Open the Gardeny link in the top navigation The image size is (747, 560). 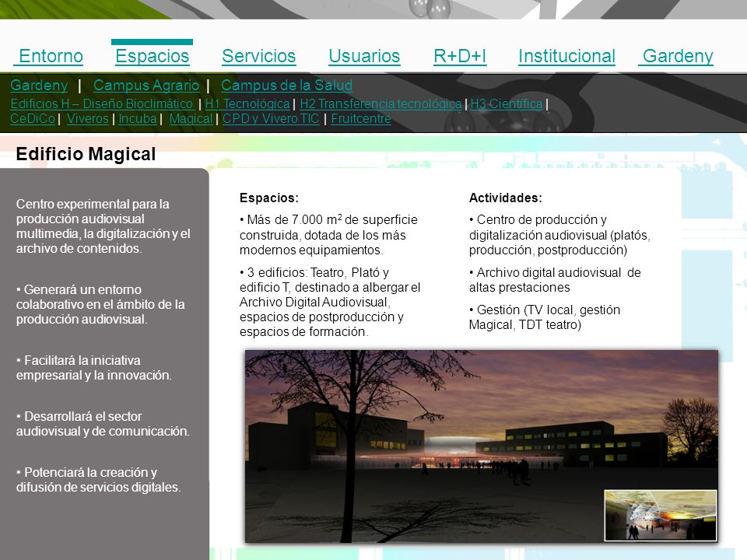(676, 56)
